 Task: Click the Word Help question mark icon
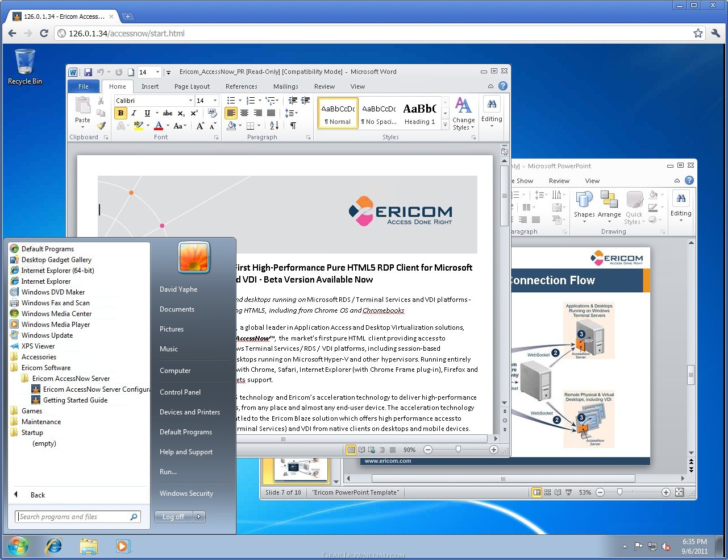[503, 86]
